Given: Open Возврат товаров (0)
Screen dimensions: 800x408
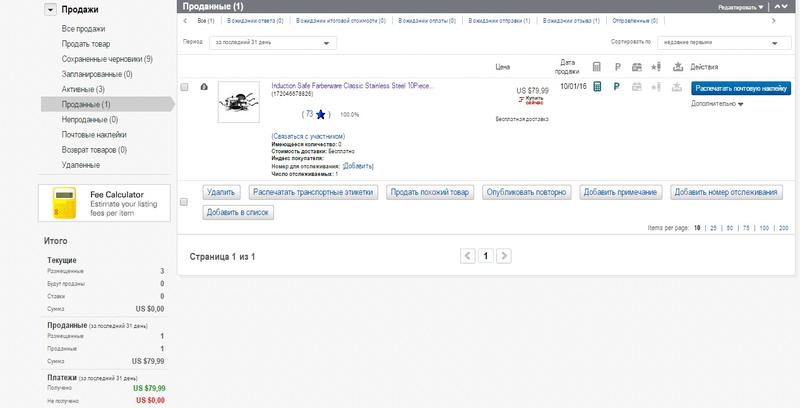Looking at the screenshot, I should tap(94, 150).
